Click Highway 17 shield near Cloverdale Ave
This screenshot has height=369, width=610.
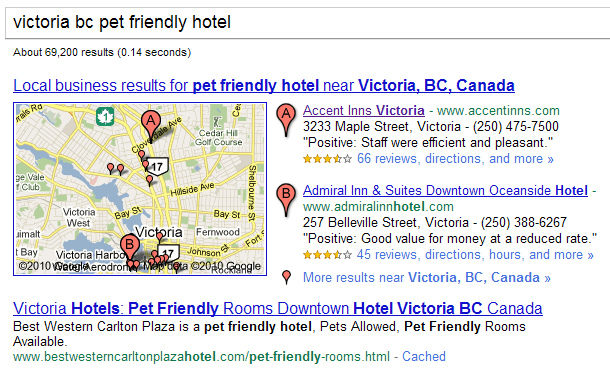pos(157,166)
